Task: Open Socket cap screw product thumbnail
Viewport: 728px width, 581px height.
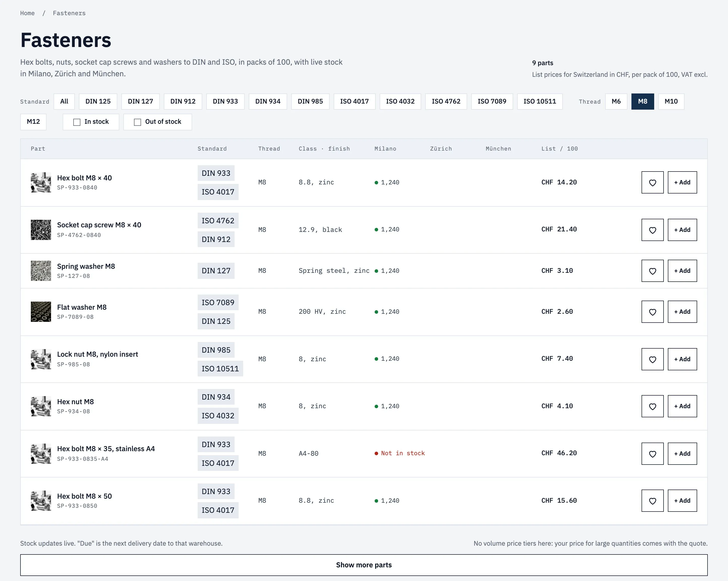Action: pyautogui.click(x=41, y=230)
